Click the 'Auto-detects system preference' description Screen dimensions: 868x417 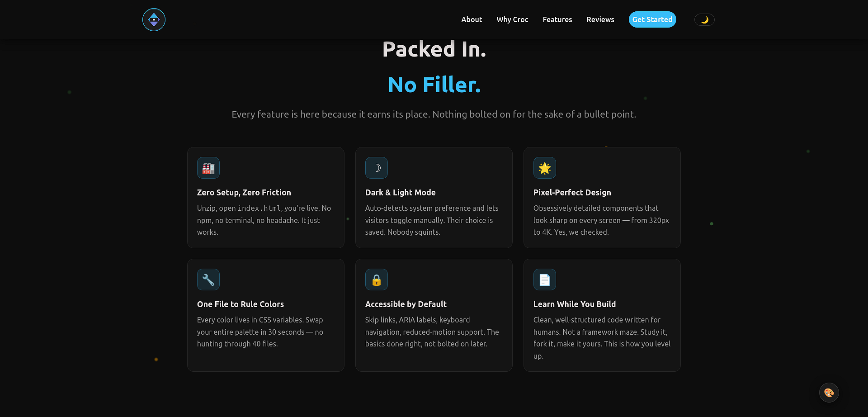click(432, 220)
